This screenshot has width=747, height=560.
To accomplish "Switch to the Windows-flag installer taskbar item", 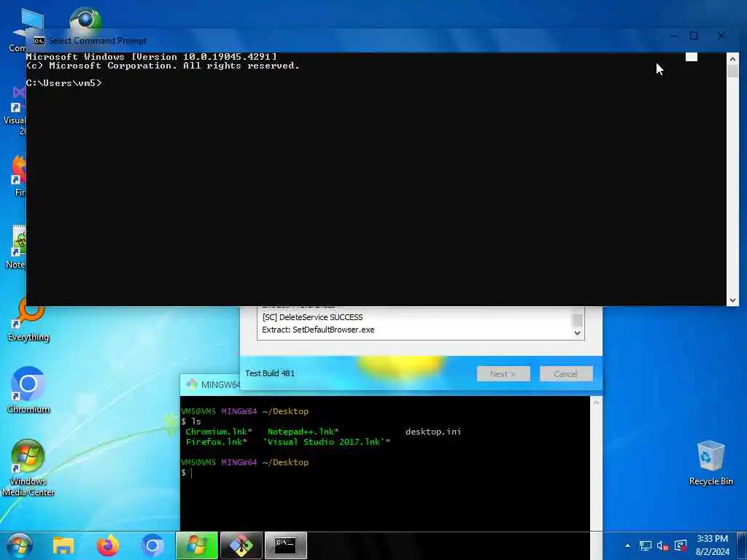I will pyautogui.click(x=197, y=545).
